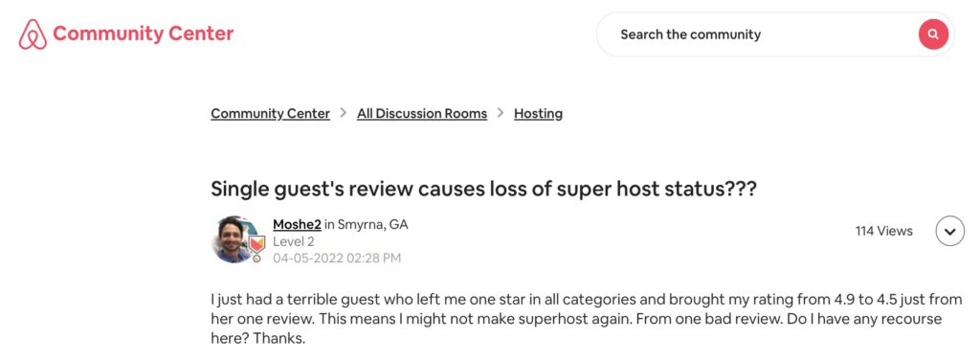This screenshot has height=361, width=980.
Task: Open the Hosting breadcrumb link
Action: [x=538, y=113]
